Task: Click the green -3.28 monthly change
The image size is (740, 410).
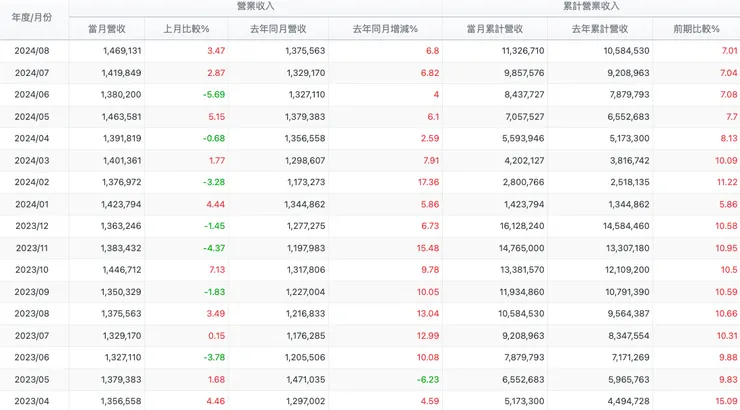Action: coord(214,182)
